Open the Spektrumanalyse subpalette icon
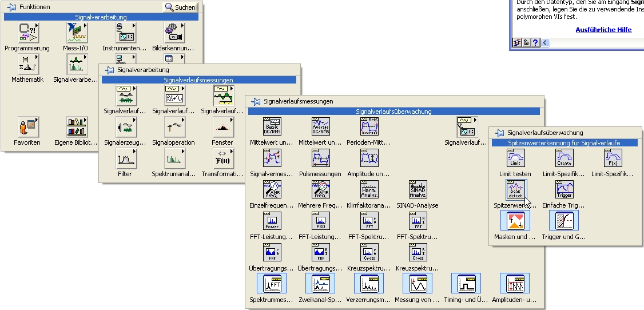This screenshot has width=644, height=310. (174, 158)
